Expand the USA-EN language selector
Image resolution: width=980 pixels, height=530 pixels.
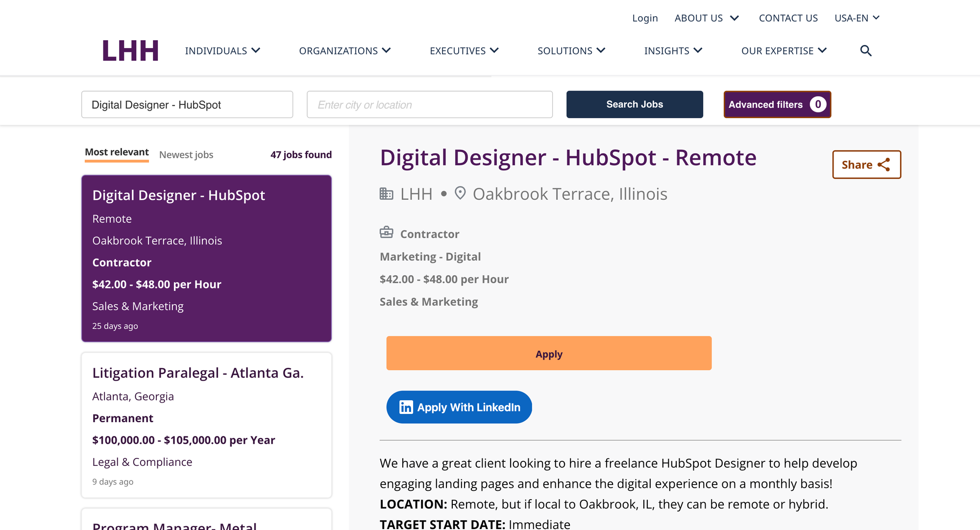pos(857,18)
